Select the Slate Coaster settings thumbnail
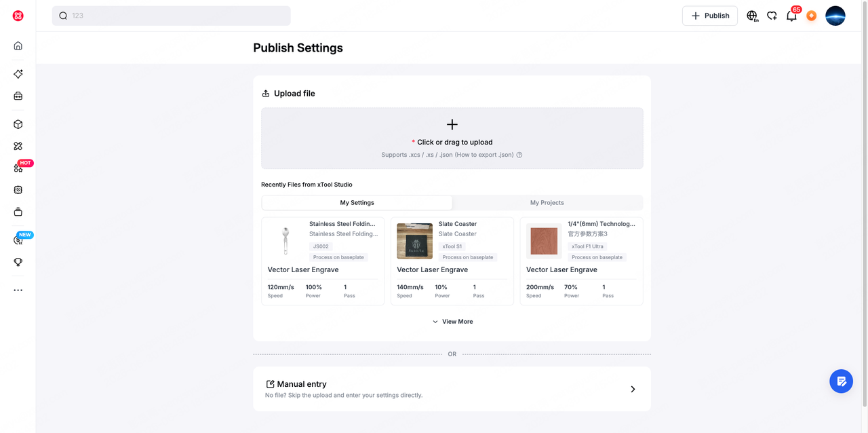 tap(414, 241)
